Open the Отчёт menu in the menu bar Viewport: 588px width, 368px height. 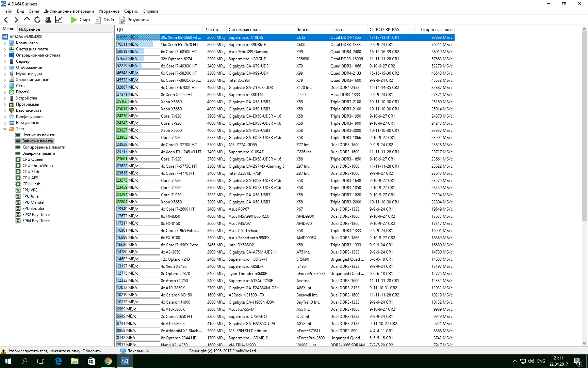click(x=34, y=11)
